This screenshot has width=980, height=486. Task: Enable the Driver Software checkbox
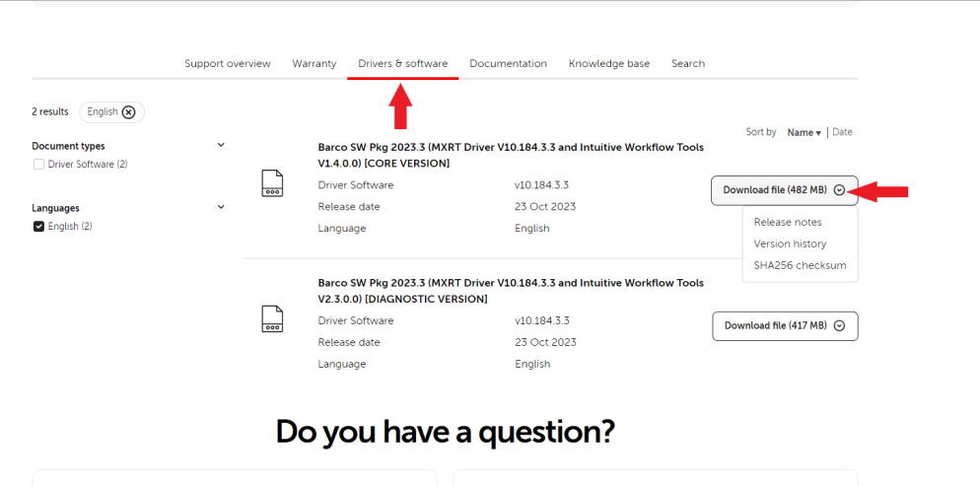coord(38,165)
